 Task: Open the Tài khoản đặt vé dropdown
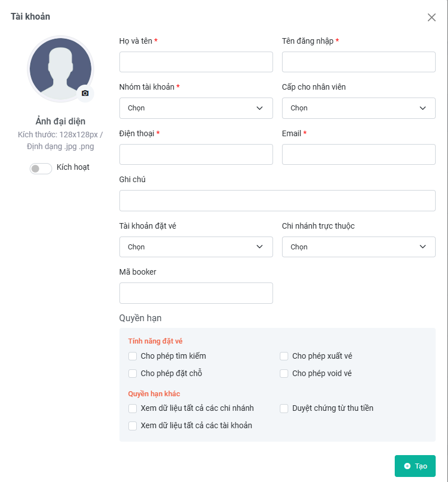click(x=196, y=247)
